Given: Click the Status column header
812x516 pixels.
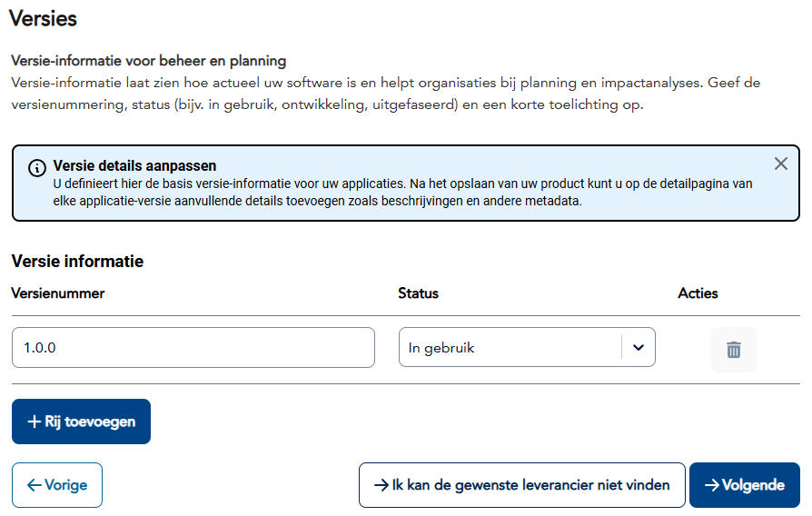Looking at the screenshot, I should pyautogui.click(x=418, y=293).
